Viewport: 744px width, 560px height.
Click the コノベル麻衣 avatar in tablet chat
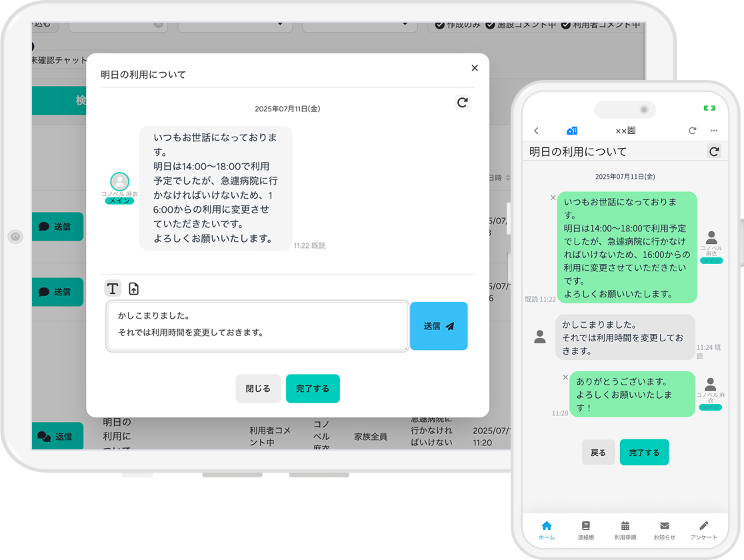(119, 181)
